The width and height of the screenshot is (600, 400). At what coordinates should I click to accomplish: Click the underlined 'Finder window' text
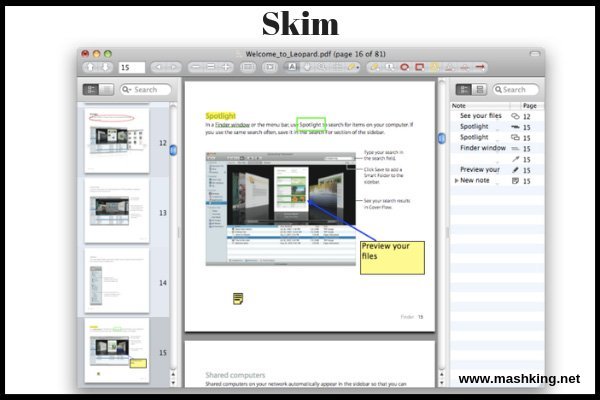[233, 125]
